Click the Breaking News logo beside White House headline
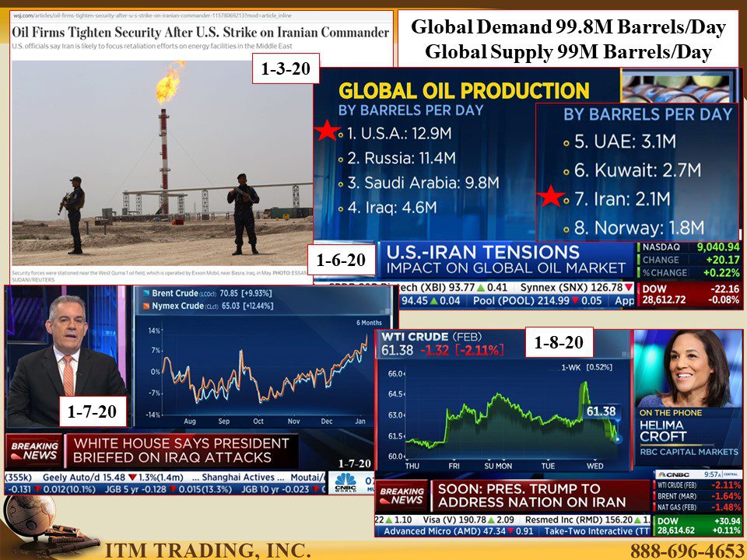The image size is (747, 560). tap(34, 450)
